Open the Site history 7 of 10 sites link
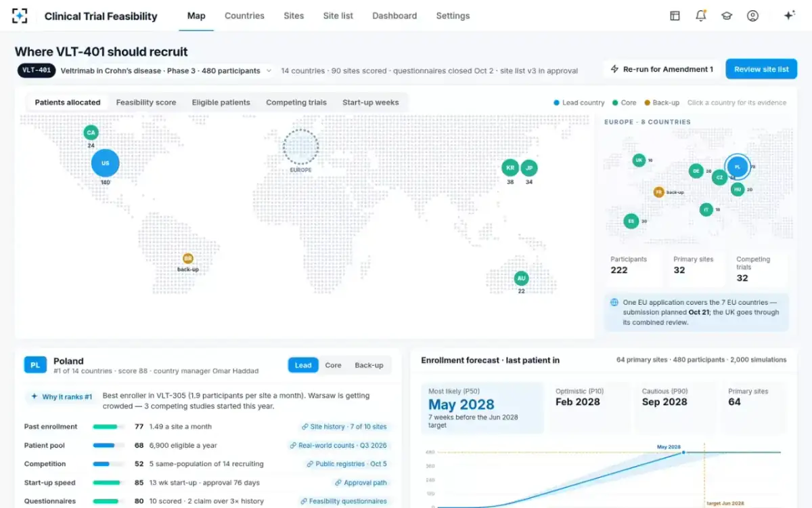Viewport: 812px width, 508px height. click(345, 427)
